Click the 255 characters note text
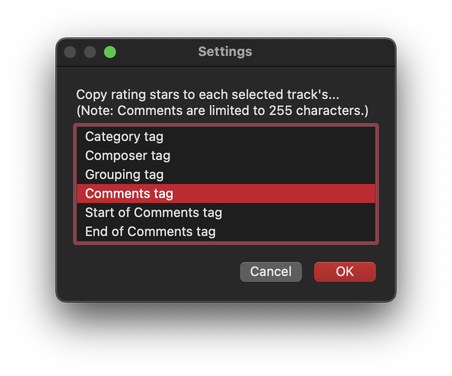 222,111
